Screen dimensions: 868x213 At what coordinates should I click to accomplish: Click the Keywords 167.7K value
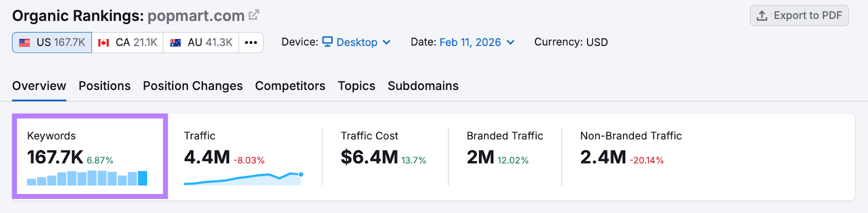[55, 157]
